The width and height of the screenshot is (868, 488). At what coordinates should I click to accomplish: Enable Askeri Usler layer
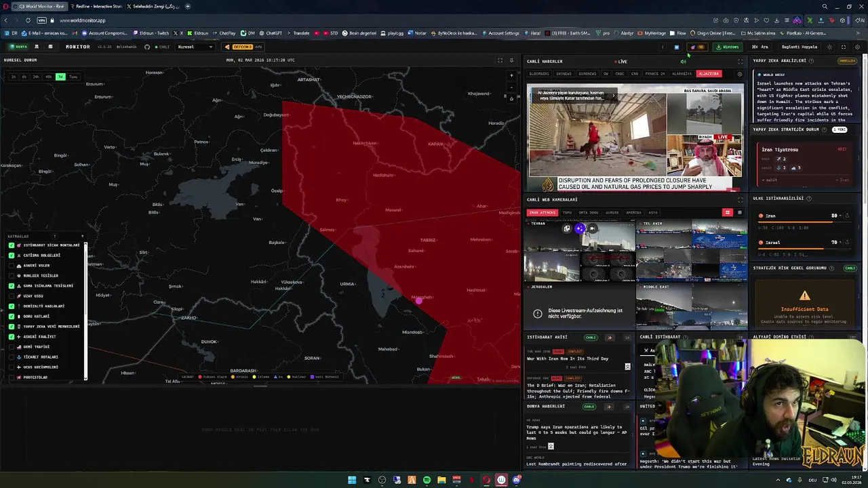coord(12,266)
